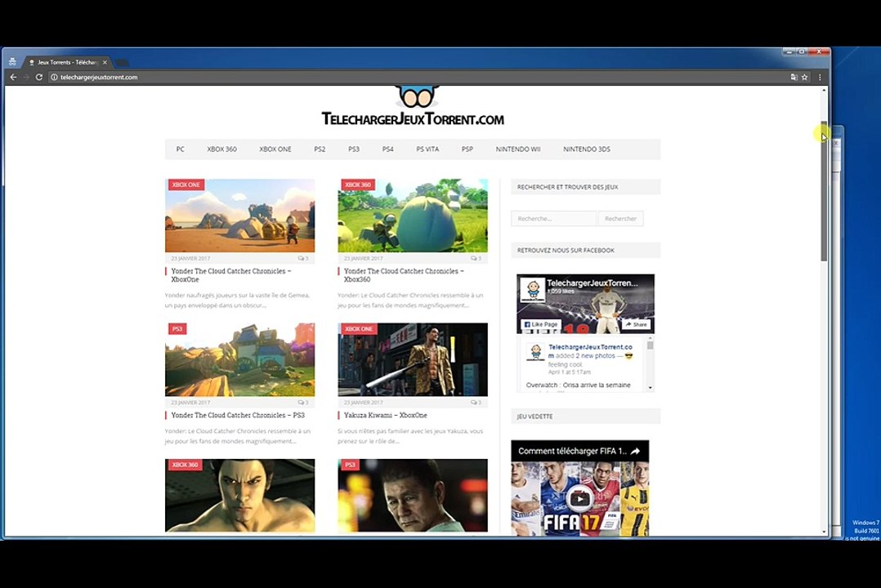This screenshot has width=881, height=588.
Task: Open the PS3 menu category
Action: (353, 149)
